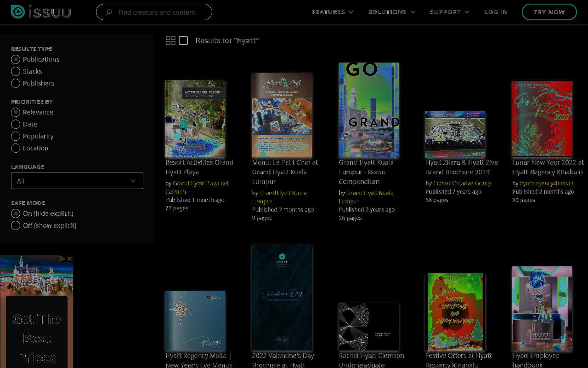Open title Festive Offers at Hyatt Regency Kinabalu
The height and width of the screenshot is (368, 588).
(458, 360)
